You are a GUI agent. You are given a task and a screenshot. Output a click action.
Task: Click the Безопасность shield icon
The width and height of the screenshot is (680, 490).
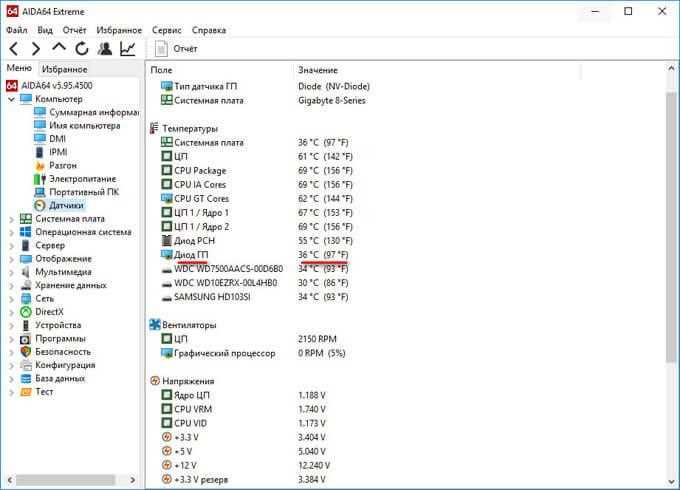tap(26, 352)
